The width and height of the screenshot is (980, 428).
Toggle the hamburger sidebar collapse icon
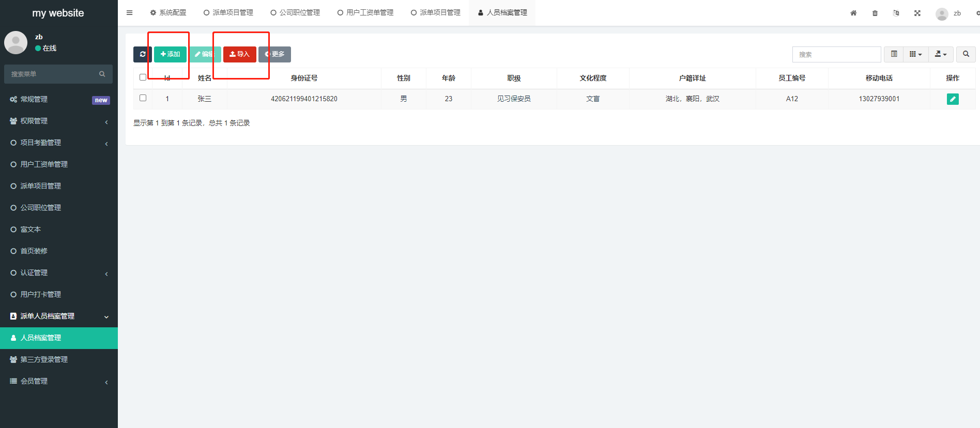(130, 13)
